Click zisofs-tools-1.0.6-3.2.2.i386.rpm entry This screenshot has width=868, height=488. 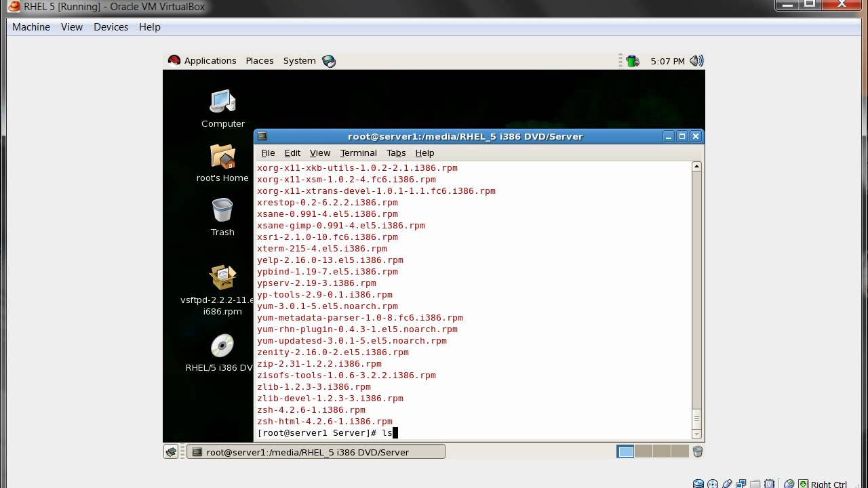347,375
